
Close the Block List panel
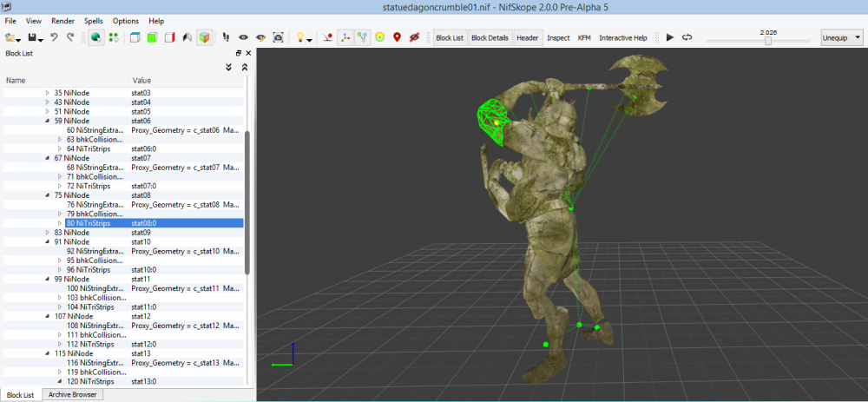(248, 53)
